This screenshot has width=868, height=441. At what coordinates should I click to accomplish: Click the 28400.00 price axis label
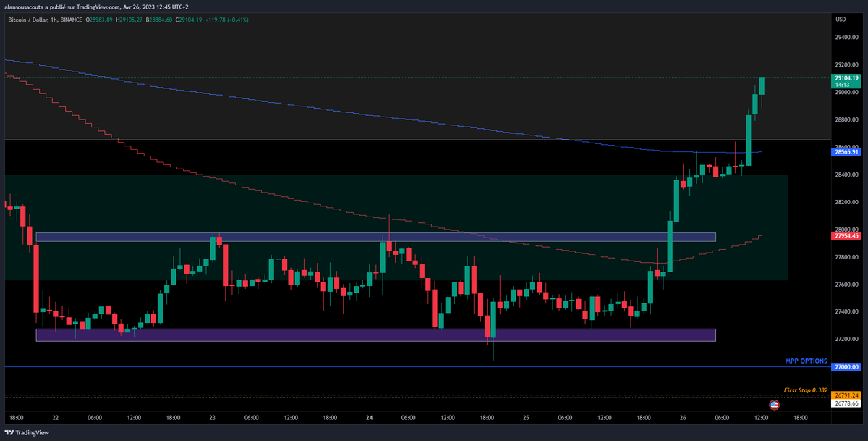point(846,175)
